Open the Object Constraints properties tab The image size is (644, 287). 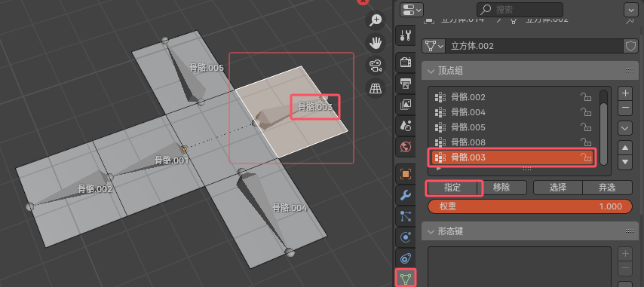406,258
